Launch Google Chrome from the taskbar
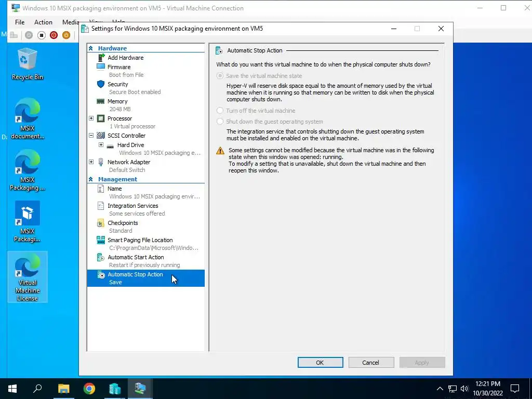This screenshot has height=399, width=532. click(x=89, y=389)
